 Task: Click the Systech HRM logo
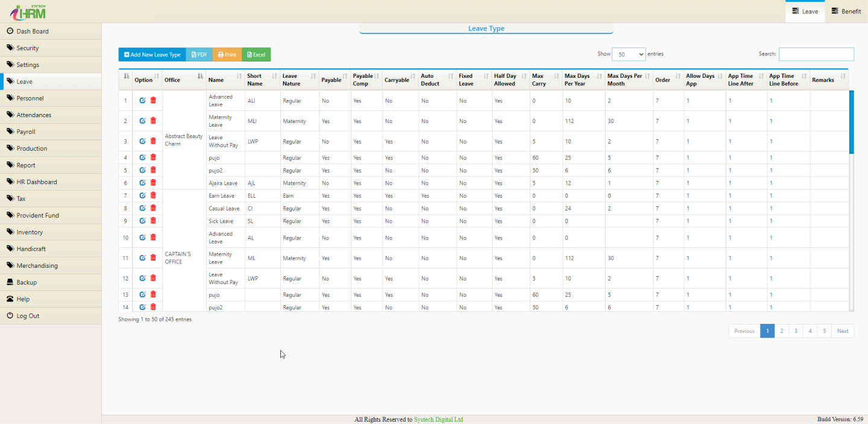pos(28,11)
